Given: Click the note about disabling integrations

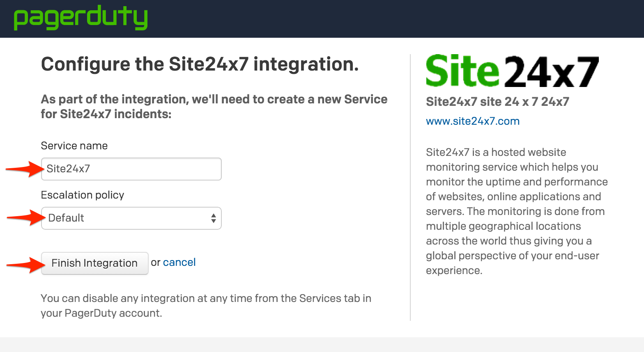Looking at the screenshot, I should (205, 306).
